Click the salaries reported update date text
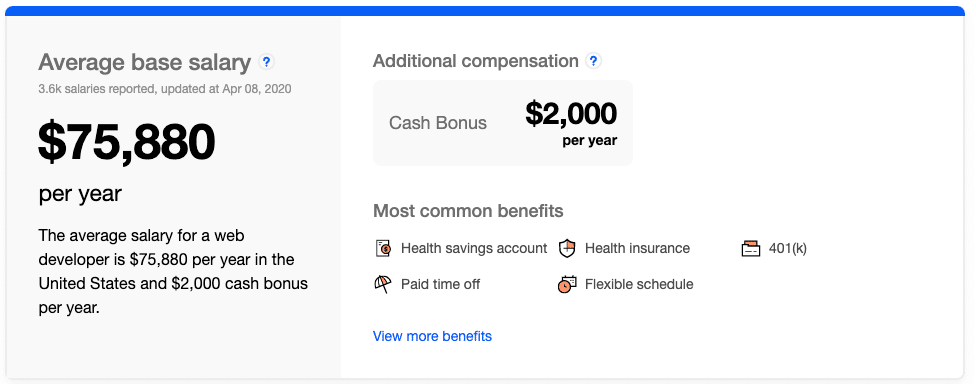 (x=164, y=89)
